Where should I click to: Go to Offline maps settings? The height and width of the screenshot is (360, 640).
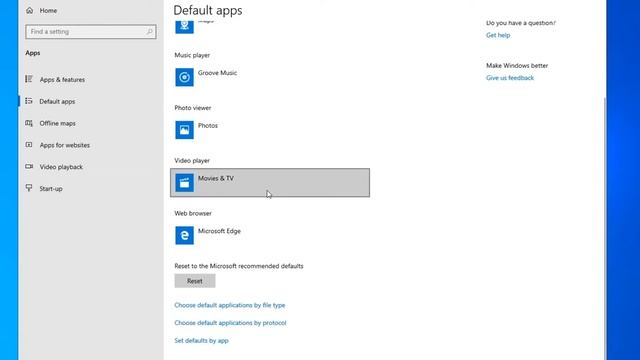pyautogui.click(x=58, y=123)
